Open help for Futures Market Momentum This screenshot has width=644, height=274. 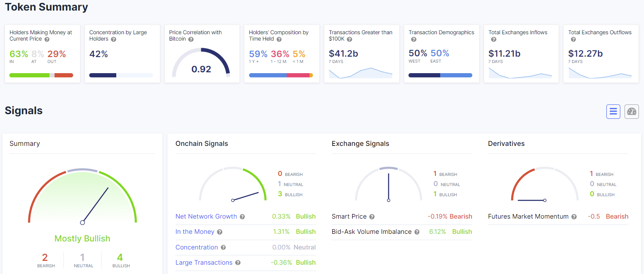pyautogui.click(x=574, y=216)
